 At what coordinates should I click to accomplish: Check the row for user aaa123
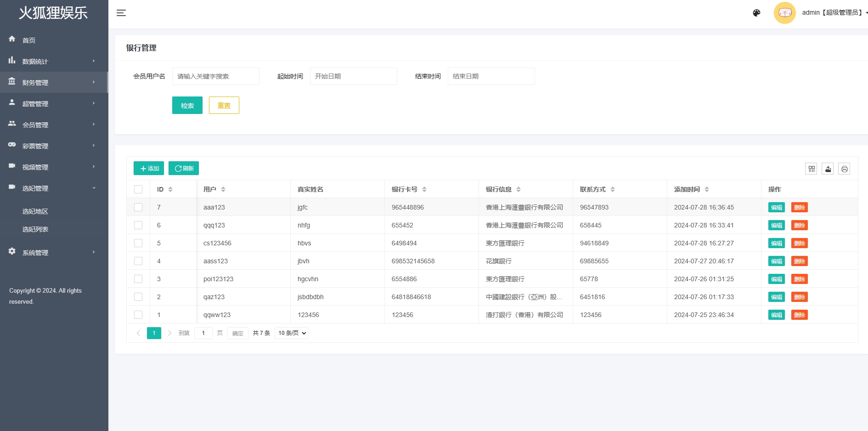(138, 207)
